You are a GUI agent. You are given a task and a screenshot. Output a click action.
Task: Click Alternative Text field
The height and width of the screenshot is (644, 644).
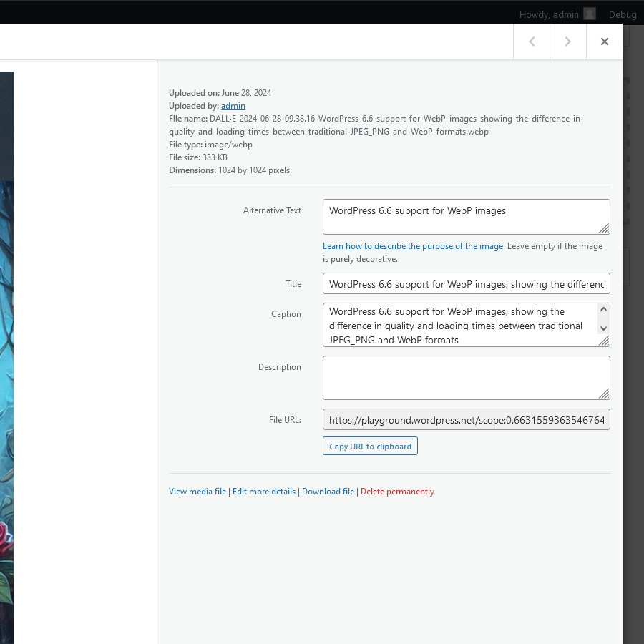pyautogui.click(x=466, y=217)
